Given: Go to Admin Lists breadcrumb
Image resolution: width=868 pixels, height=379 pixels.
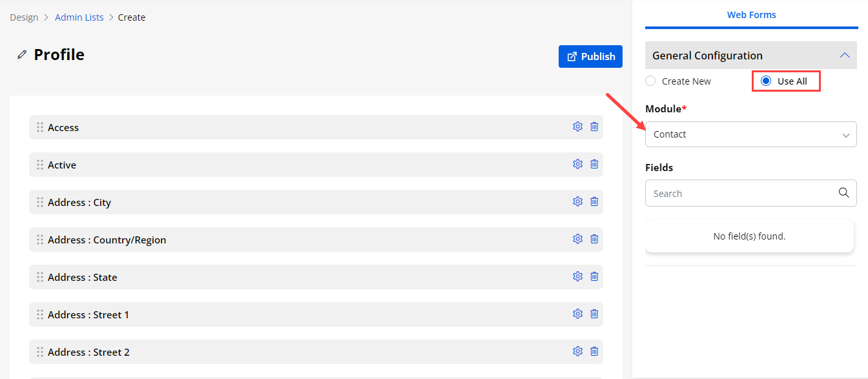Looking at the screenshot, I should pyautogui.click(x=79, y=17).
